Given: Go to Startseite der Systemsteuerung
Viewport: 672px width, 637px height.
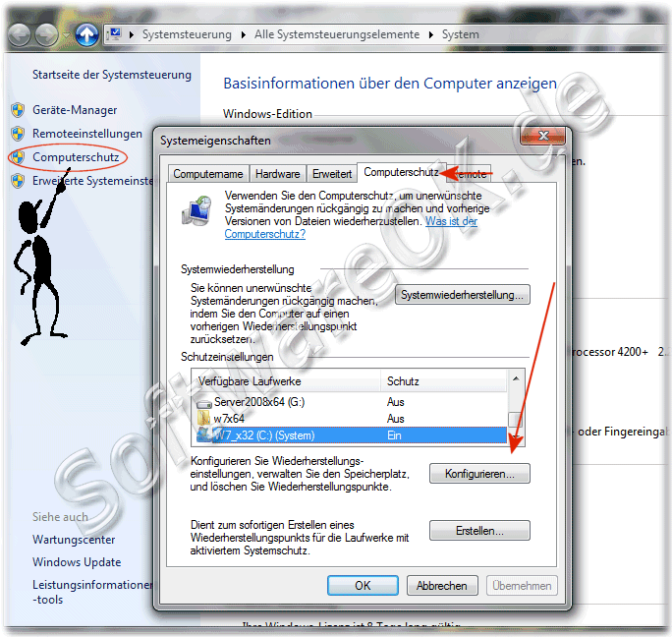Looking at the screenshot, I should click(112, 75).
